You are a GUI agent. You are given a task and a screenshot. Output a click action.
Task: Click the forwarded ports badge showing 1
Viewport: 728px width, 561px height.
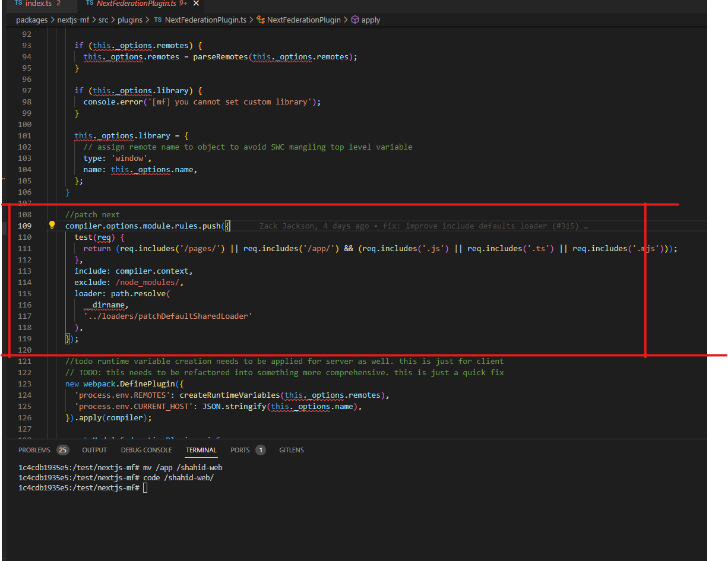pyautogui.click(x=259, y=449)
